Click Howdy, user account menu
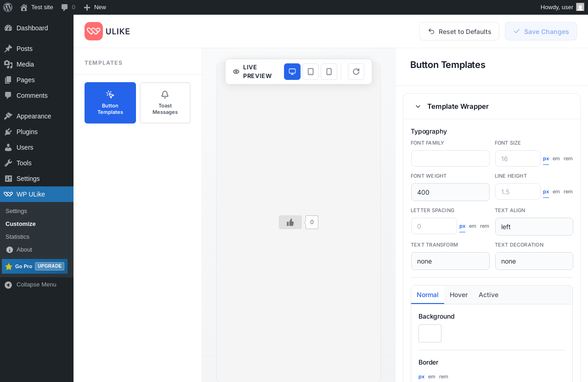588x382 pixels. point(562,7)
